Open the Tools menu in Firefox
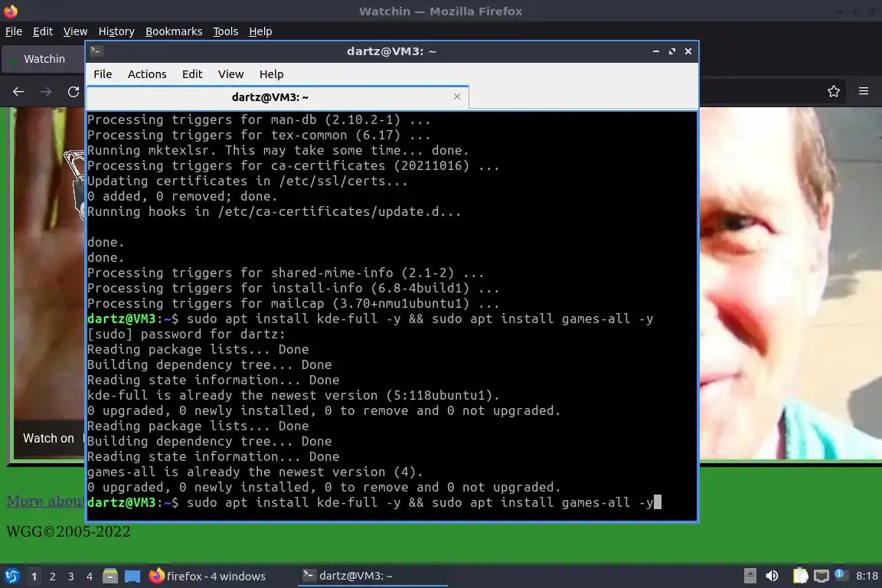882x588 pixels. pyautogui.click(x=226, y=31)
